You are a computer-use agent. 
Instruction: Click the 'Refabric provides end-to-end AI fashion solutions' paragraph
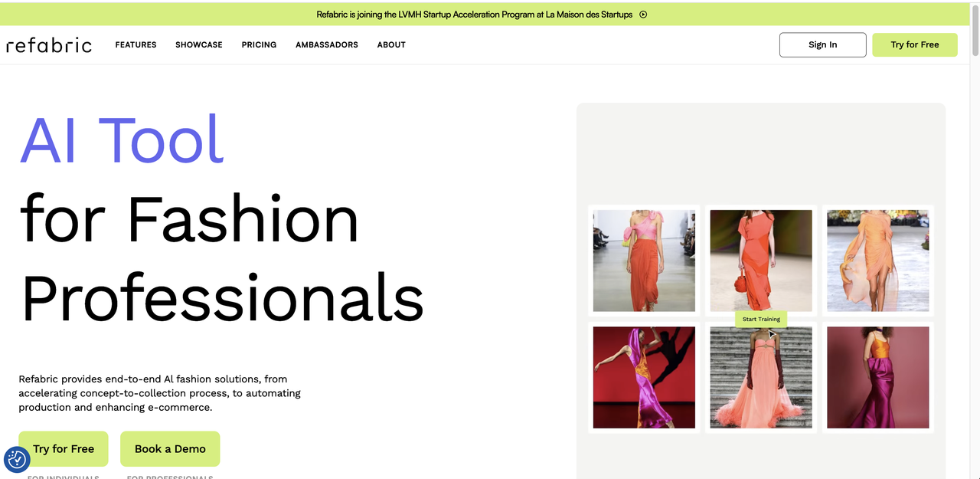pos(159,393)
